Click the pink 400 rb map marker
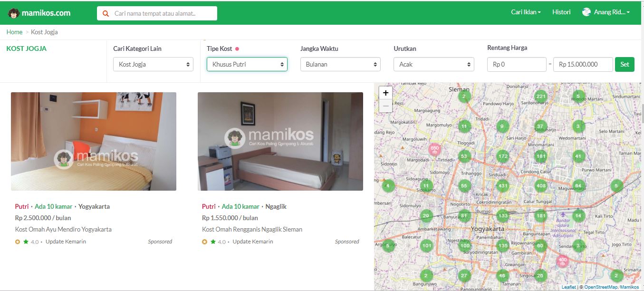Screen dimensions: 644x291 (562, 261)
